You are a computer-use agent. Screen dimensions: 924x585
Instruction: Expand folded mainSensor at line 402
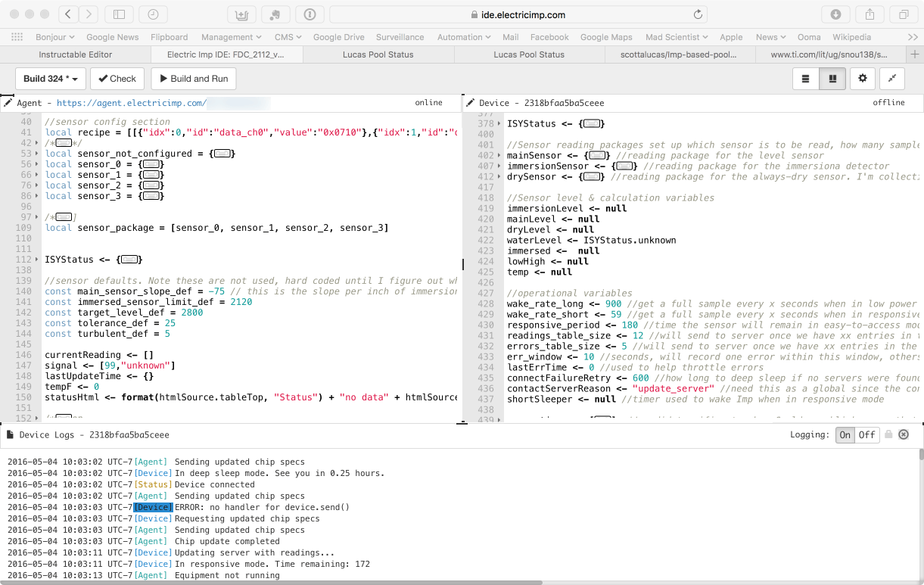[598, 155]
